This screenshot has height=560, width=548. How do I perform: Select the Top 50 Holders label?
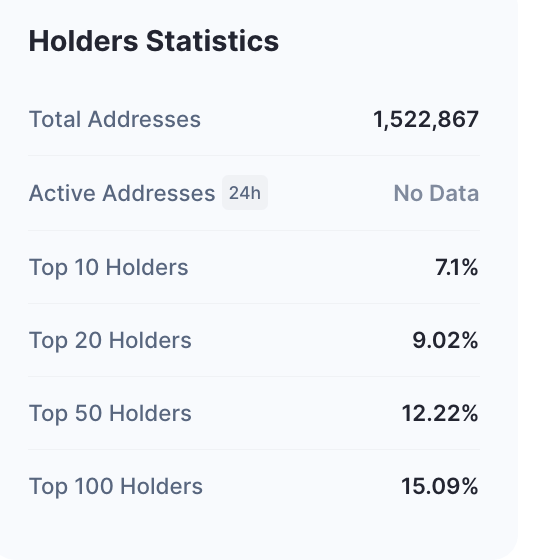click(110, 413)
